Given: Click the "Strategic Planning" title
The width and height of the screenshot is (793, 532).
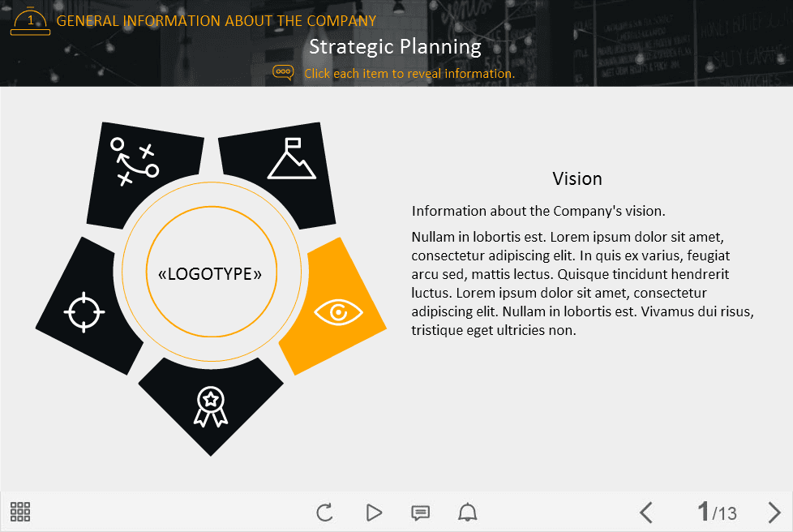Looking at the screenshot, I should click(x=395, y=47).
